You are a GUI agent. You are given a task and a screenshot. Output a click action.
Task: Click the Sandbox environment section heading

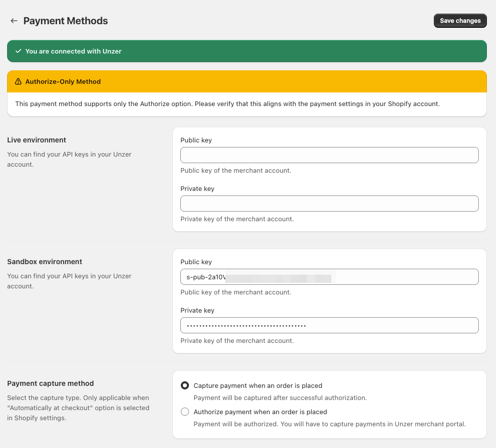coord(44,262)
